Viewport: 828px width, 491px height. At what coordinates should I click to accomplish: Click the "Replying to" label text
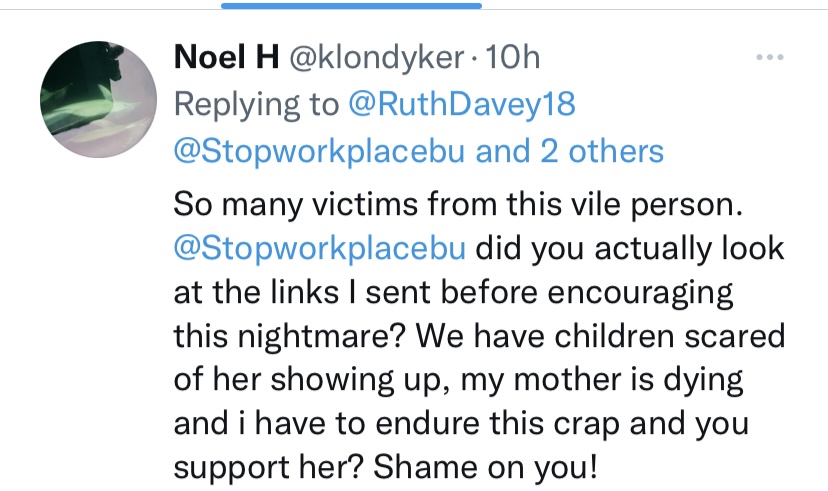[256, 105]
